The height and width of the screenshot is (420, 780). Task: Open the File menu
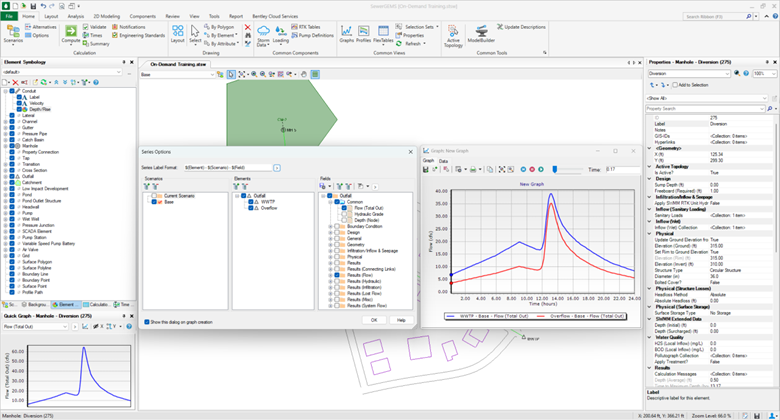[9, 16]
